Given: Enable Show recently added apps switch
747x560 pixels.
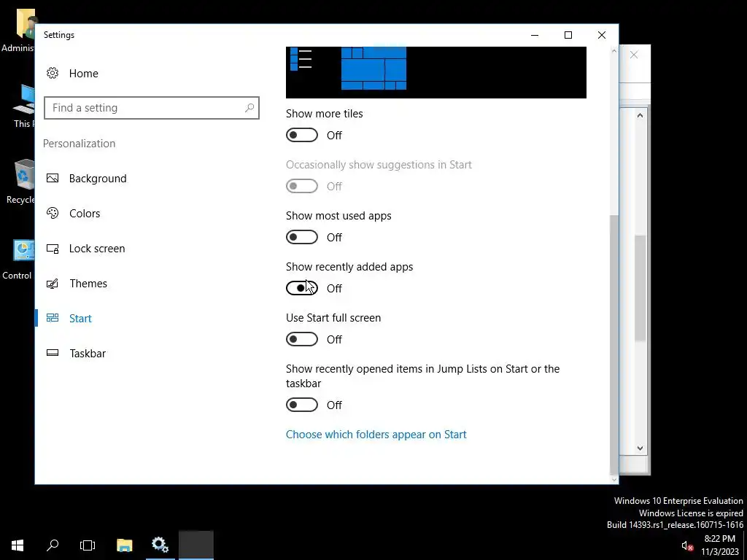Looking at the screenshot, I should pos(301,288).
